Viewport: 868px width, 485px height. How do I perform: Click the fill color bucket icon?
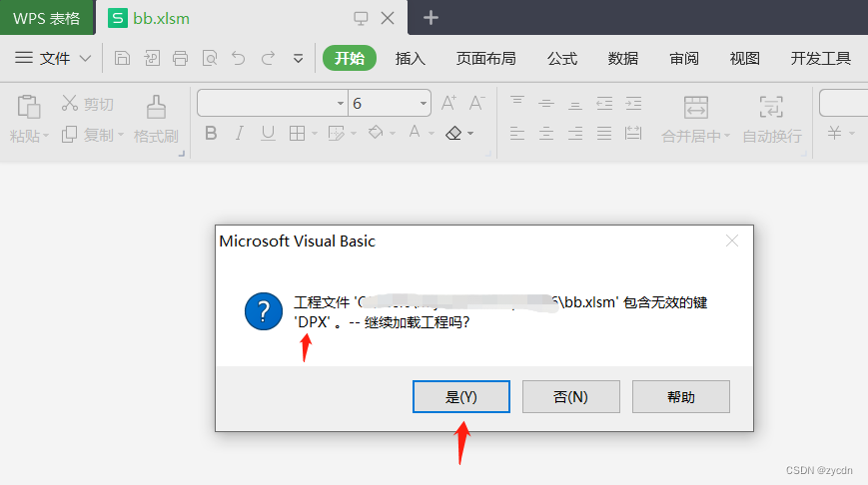[x=376, y=133]
